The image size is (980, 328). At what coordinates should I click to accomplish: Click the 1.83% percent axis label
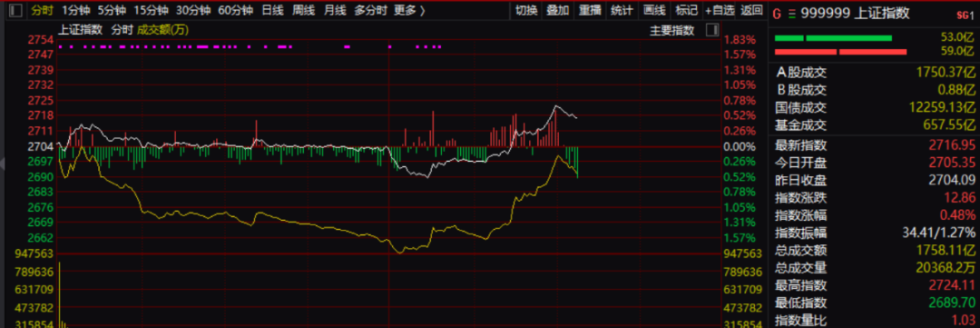tap(740, 39)
